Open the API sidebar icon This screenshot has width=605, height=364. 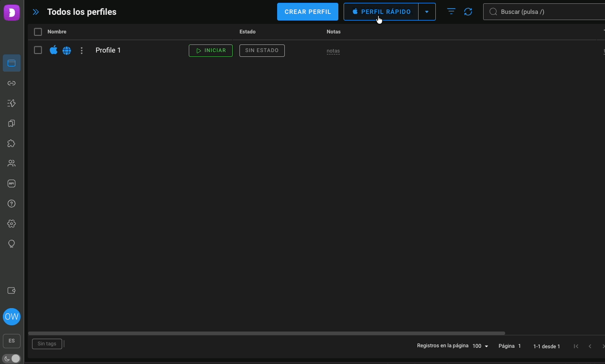click(11, 183)
